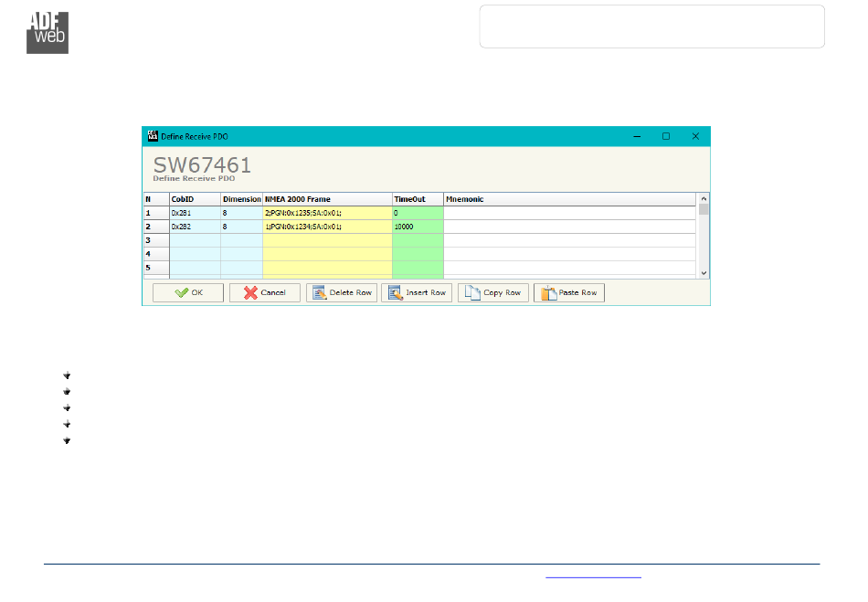868x602 pixels.
Task: Select the N column header
Action: tap(156, 199)
